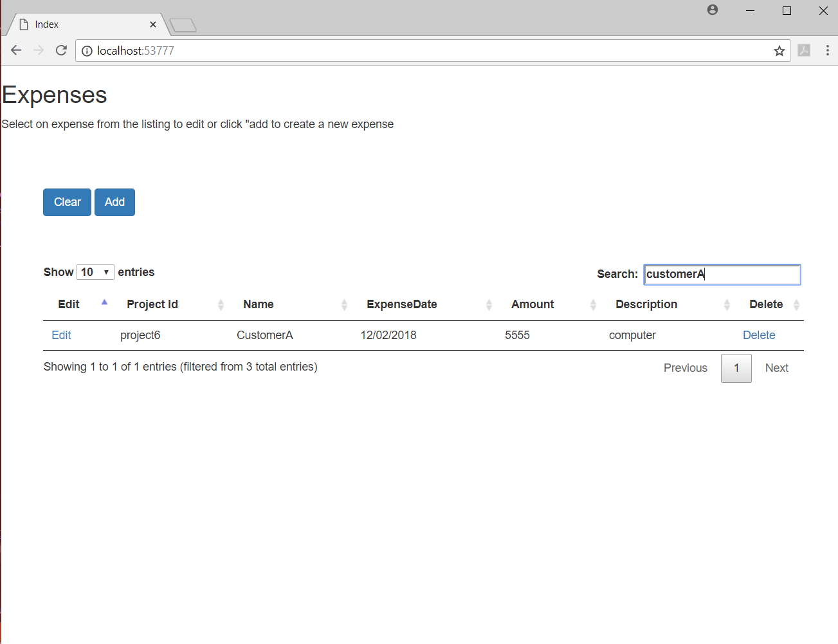
Task: Click the sort chevron on Description column
Action: [x=727, y=304]
